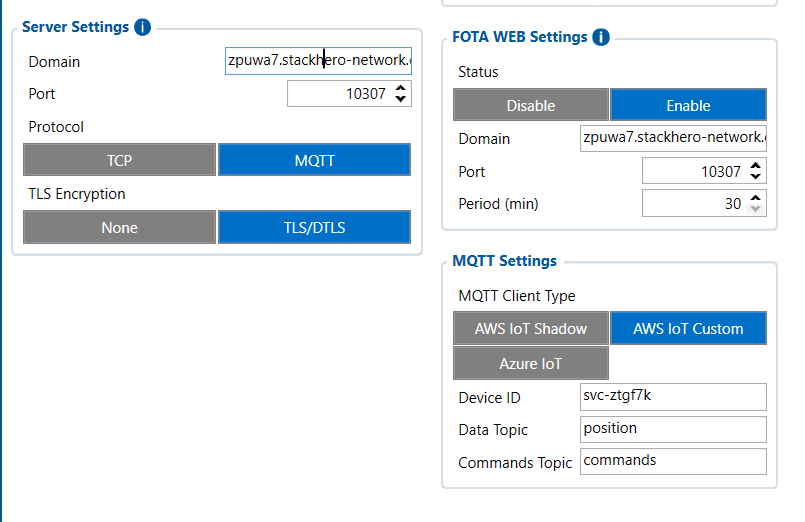805x522 pixels.
Task: Disable the FOTA WEB status
Action: pyautogui.click(x=530, y=105)
